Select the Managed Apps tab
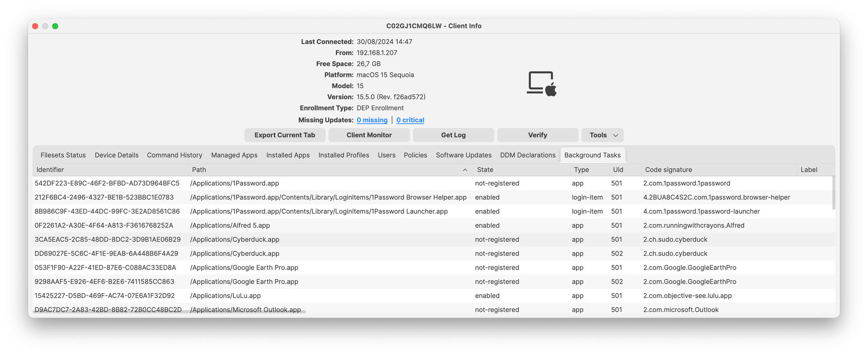Screen dimensions: 868x355 (234, 155)
